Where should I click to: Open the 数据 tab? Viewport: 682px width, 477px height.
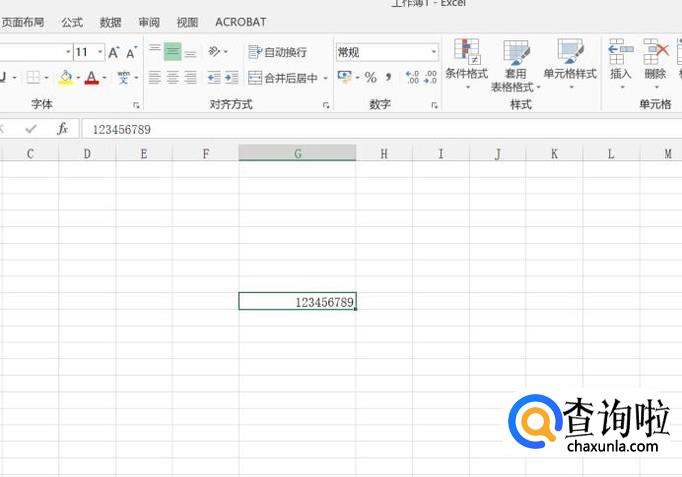[x=110, y=22]
